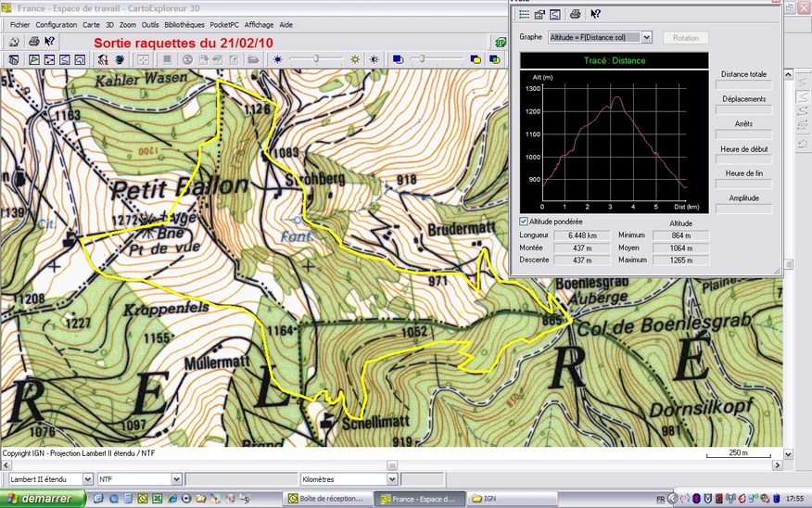This screenshot has height=508, width=812.
Task: Click the démarrer Start button
Action: coord(43,498)
